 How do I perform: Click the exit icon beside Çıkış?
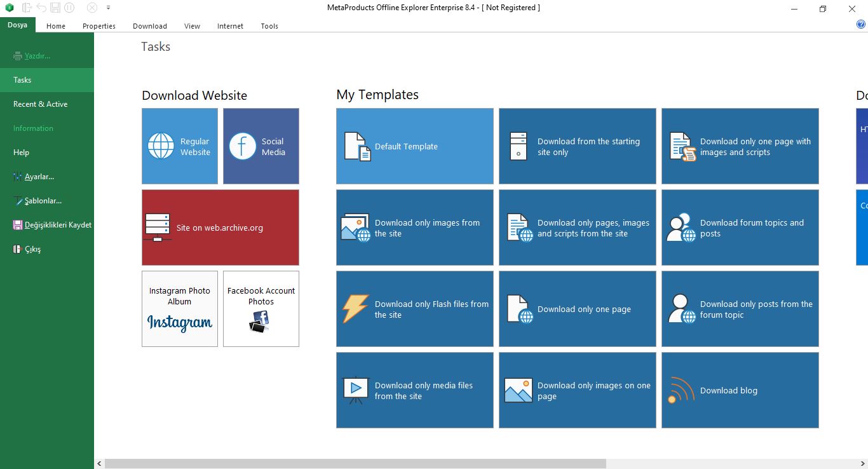18,249
